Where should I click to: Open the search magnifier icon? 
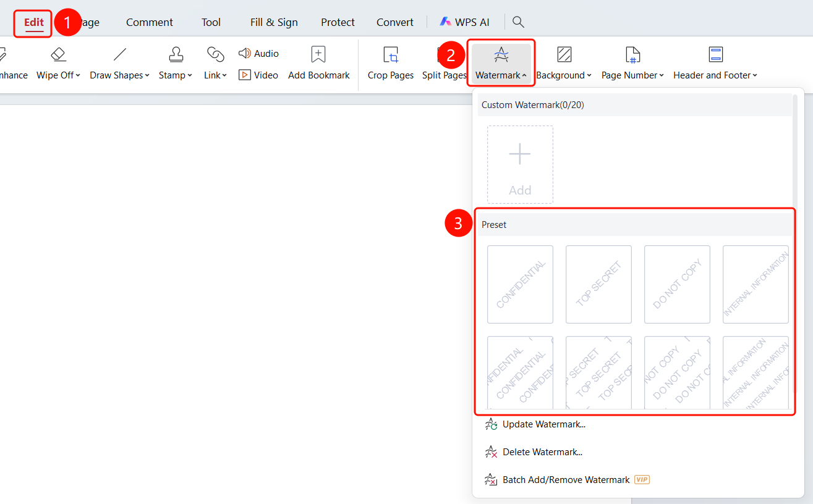[x=519, y=22]
